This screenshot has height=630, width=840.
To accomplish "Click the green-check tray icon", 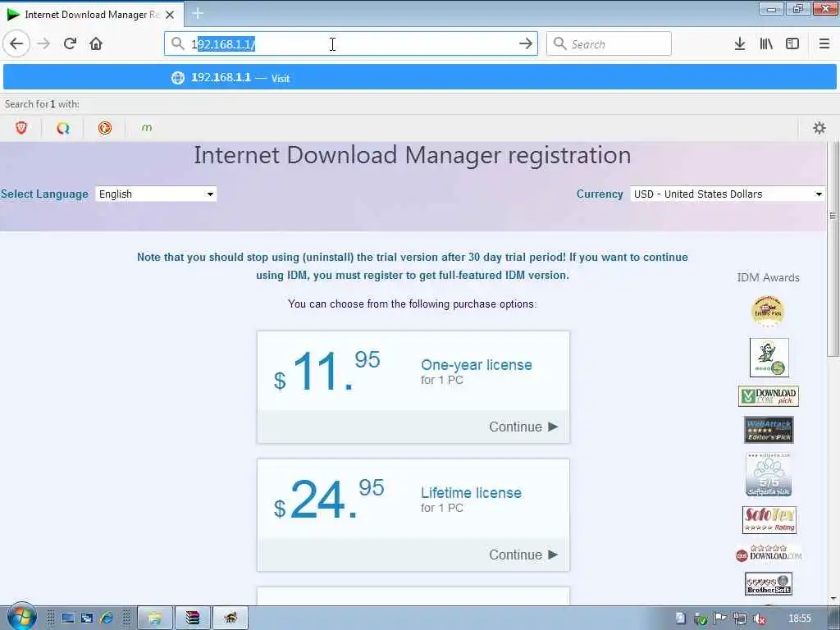I will [700, 619].
